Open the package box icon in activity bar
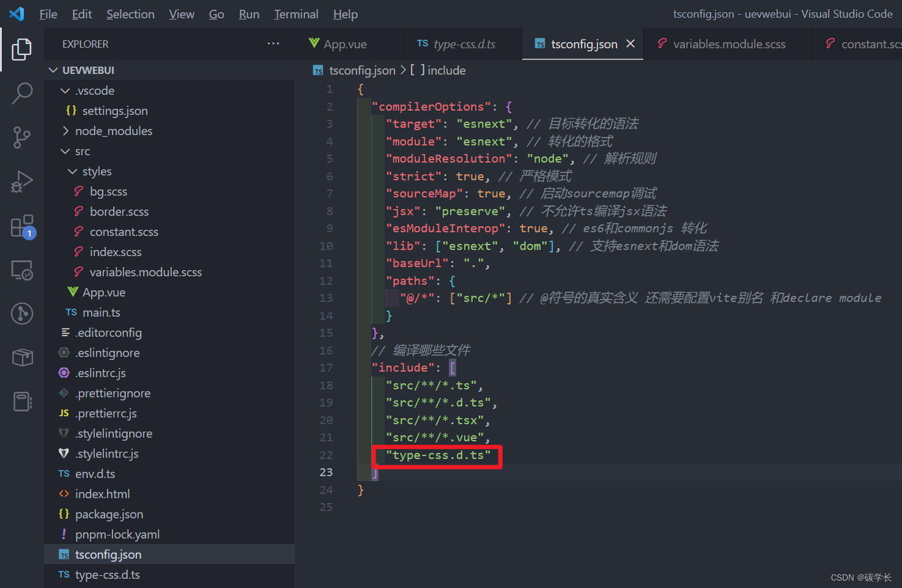The height and width of the screenshot is (588, 902). click(22, 358)
